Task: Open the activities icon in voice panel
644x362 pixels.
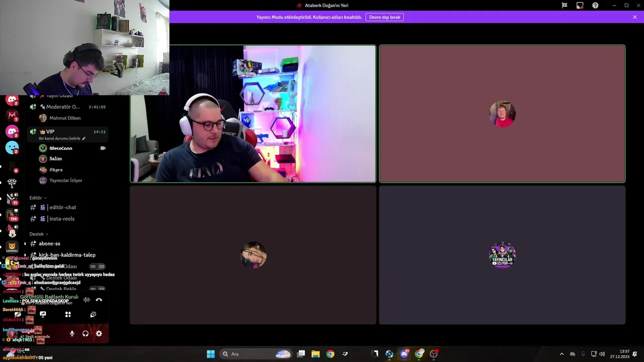Action: [x=68, y=314]
